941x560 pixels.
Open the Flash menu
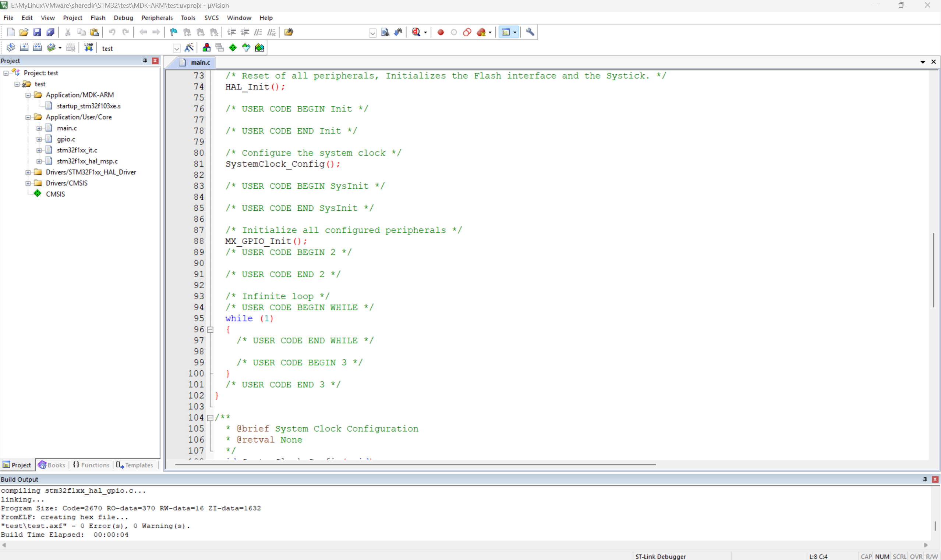point(98,18)
